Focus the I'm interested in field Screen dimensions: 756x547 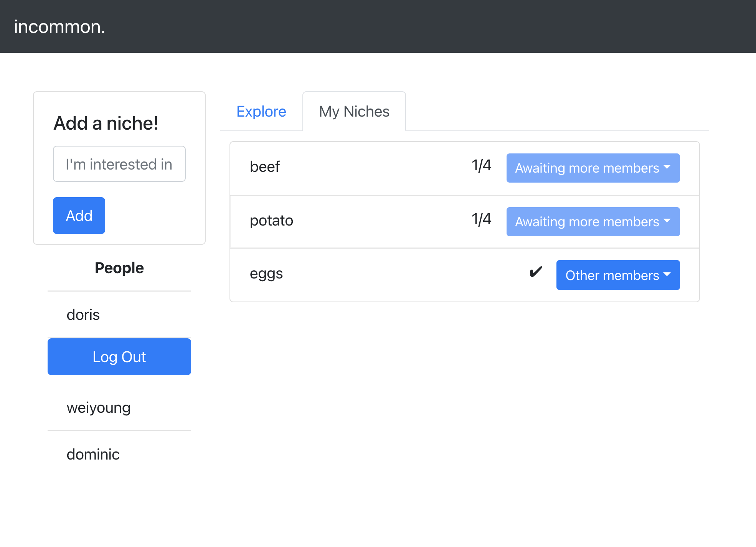click(x=119, y=164)
